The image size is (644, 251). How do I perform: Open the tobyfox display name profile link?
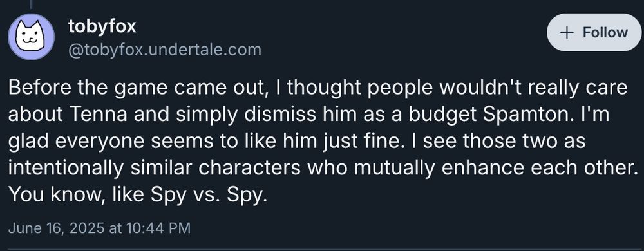click(x=102, y=26)
